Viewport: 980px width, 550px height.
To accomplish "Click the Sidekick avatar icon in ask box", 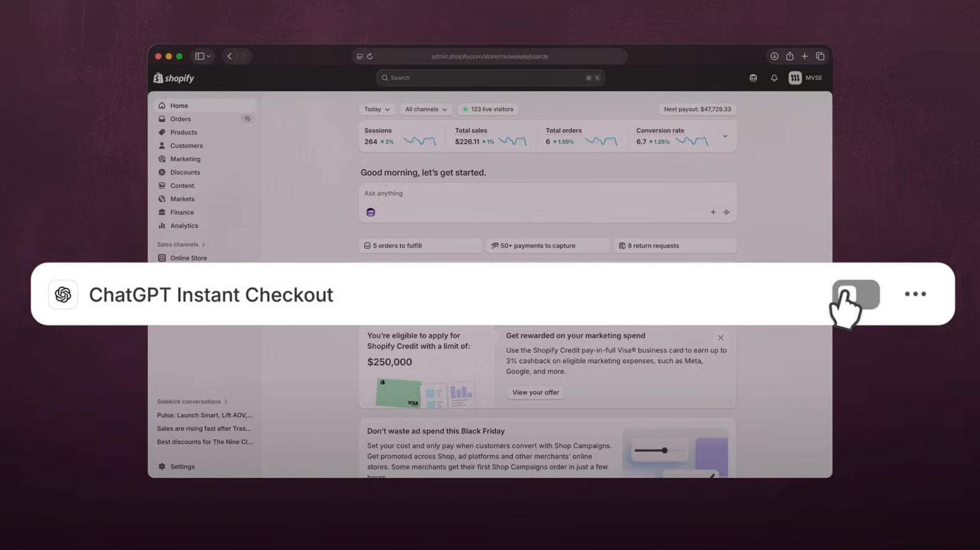I will 371,212.
